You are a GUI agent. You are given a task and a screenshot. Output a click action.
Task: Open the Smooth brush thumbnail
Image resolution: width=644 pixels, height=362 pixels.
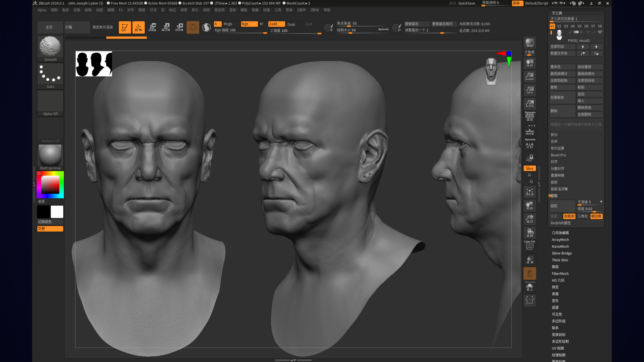coord(50,49)
